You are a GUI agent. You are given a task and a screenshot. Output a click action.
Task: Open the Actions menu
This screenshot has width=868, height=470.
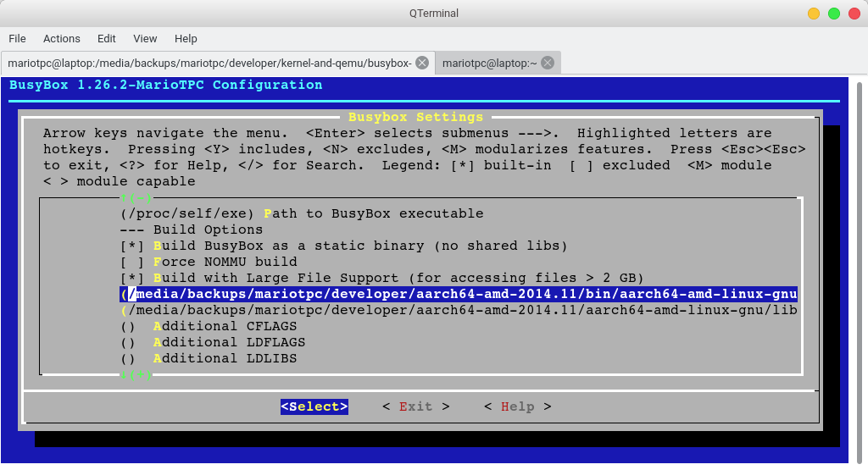click(61, 39)
